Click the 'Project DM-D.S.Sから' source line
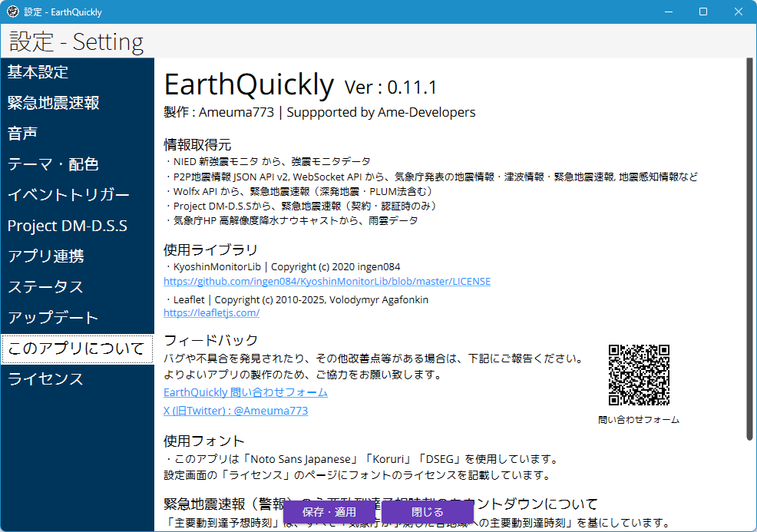The width and height of the screenshot is (757, 532). pyautogui.click(x=300, y=207)
